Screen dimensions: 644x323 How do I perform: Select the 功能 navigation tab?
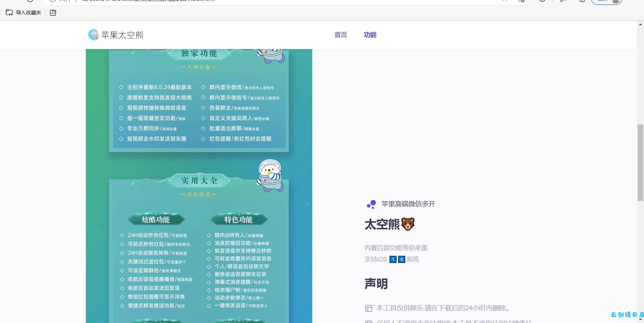point(370,35)
